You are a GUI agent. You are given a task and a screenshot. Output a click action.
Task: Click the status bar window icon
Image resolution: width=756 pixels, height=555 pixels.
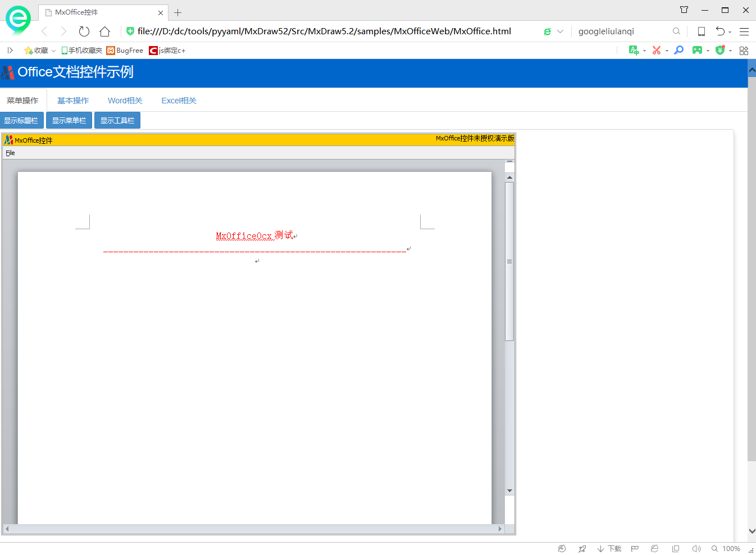pos(676,549)
